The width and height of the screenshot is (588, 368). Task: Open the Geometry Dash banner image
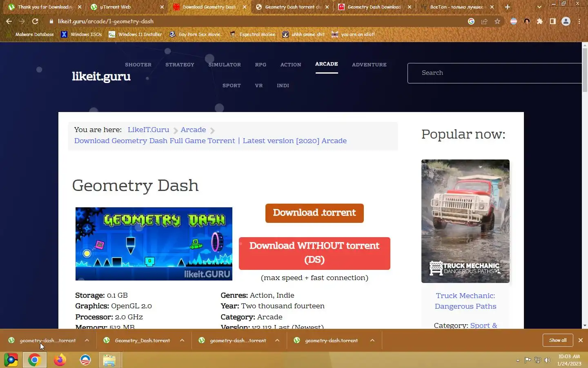[x=154, y=244]
